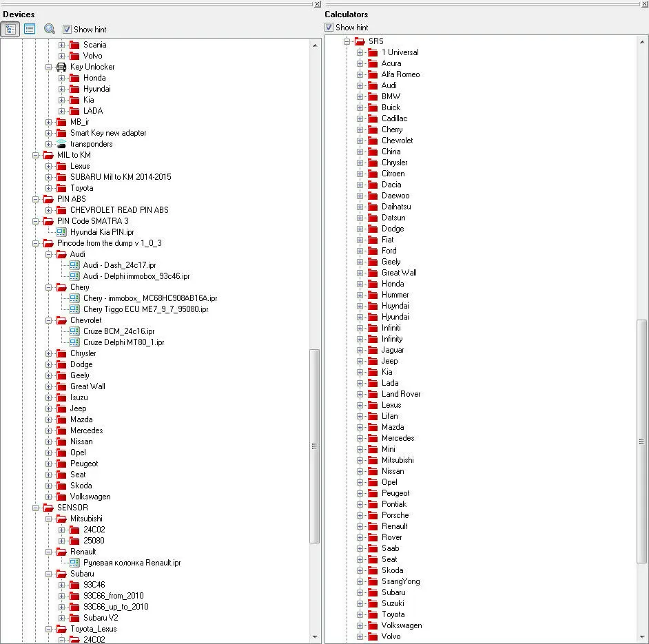Select the transponders icon
Viewport: 649px width, 644px height.
click(x=61, y=144)
